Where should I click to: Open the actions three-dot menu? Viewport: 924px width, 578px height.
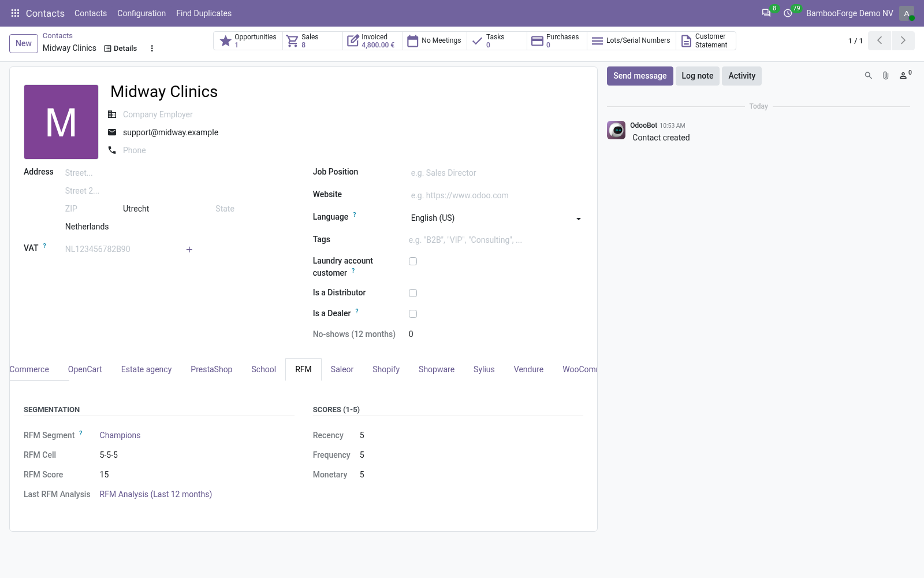click(152, 49)
